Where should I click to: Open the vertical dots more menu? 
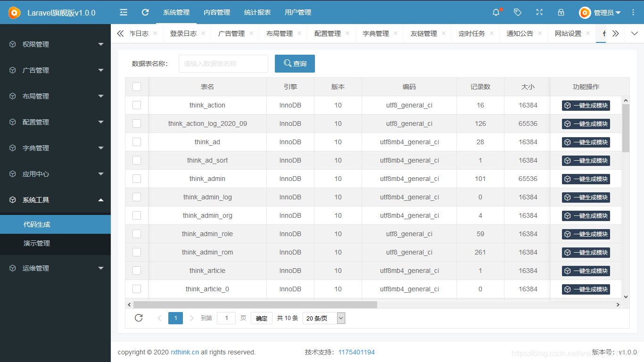coord(633,12)
